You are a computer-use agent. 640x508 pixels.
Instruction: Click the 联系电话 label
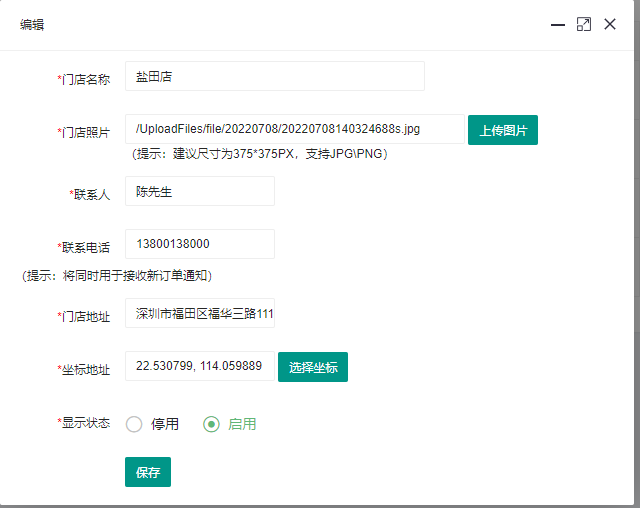click(x=85, y=247)
